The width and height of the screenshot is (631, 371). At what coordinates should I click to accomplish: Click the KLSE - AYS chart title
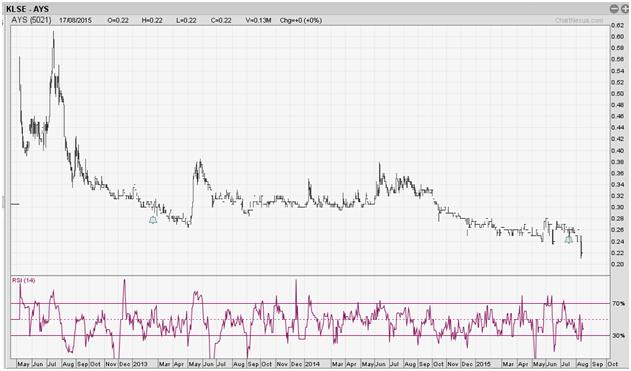tap(27, 8)
